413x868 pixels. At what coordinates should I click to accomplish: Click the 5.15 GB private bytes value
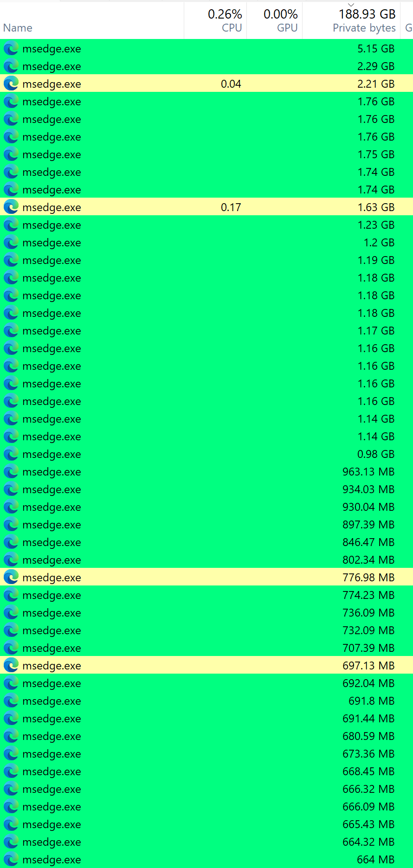[376, 49]
